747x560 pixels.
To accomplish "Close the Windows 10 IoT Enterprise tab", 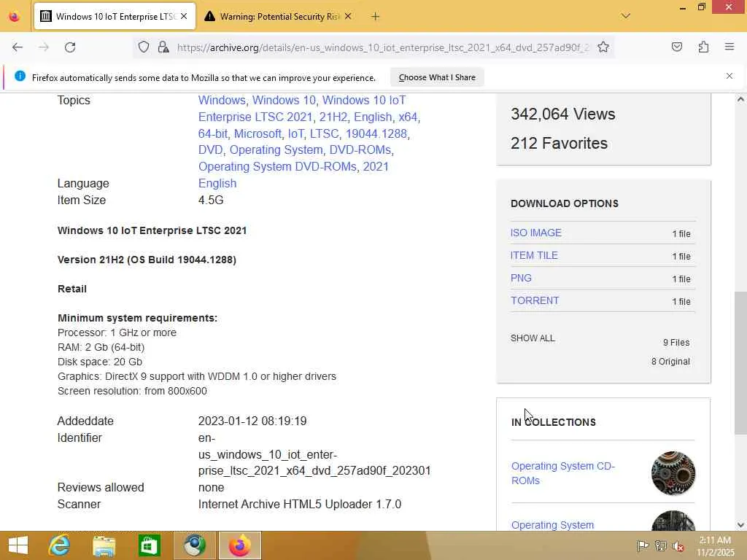I will pyautogui.click(x=184, y=16).
